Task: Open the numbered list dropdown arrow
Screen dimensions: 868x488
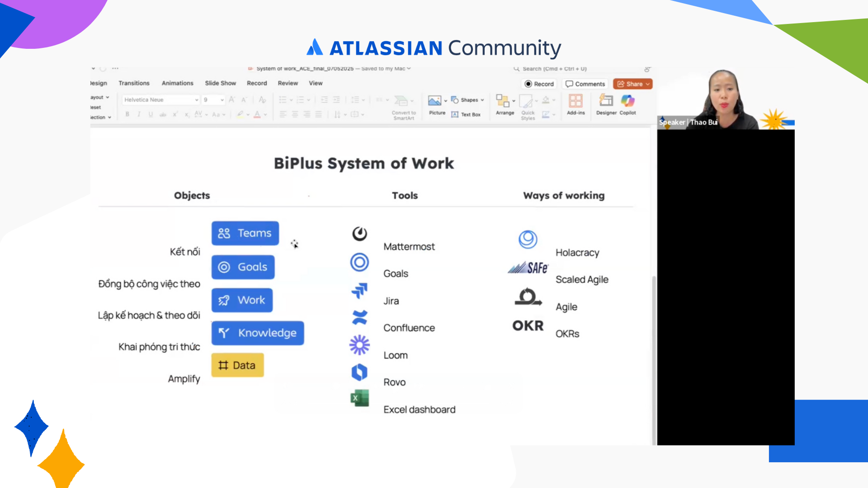Action: tap(308, 100)
